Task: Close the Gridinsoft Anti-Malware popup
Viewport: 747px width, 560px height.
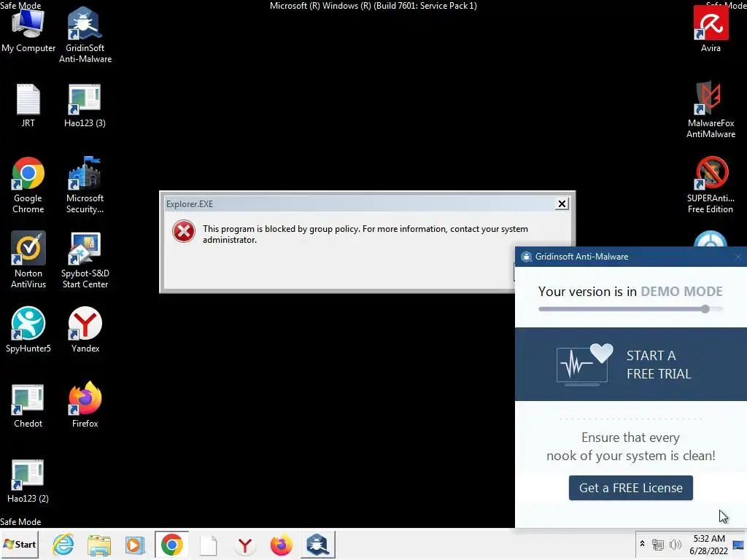Action: [738, 257]
